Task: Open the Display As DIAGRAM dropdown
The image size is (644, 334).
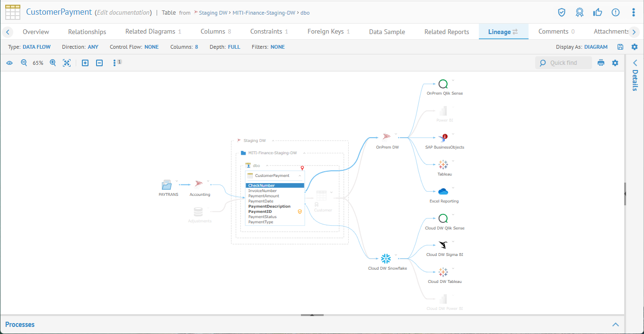Action: click(596, 47)
